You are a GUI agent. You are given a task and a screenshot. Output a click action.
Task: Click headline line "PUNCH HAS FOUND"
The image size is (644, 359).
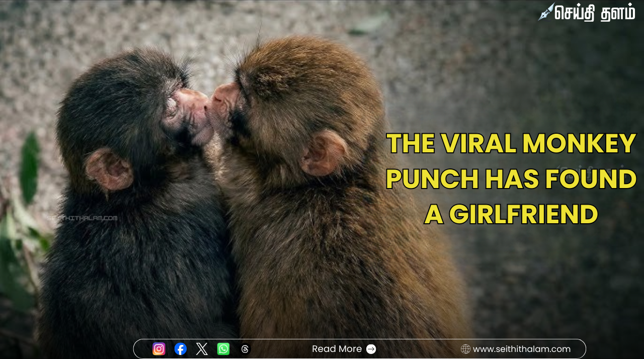[x=511, y=179]
